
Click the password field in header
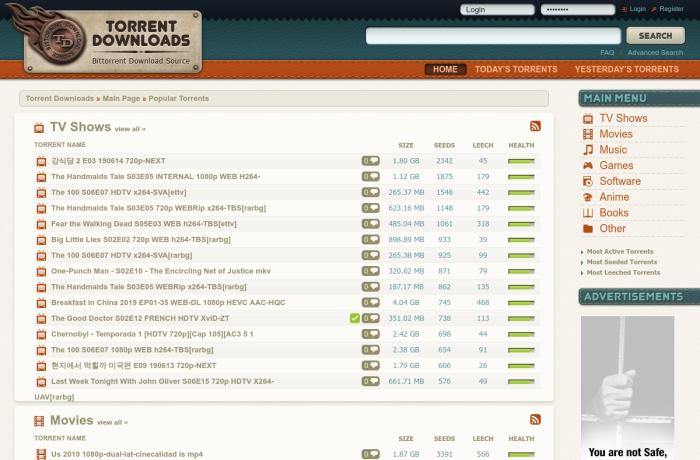click(x=578, y=9)
